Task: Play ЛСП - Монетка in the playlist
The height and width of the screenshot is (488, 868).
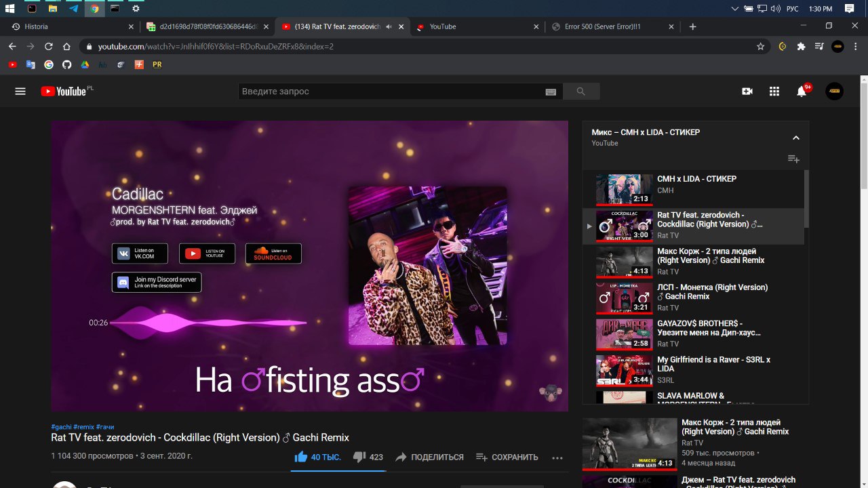Action: [x=693, y=298]
